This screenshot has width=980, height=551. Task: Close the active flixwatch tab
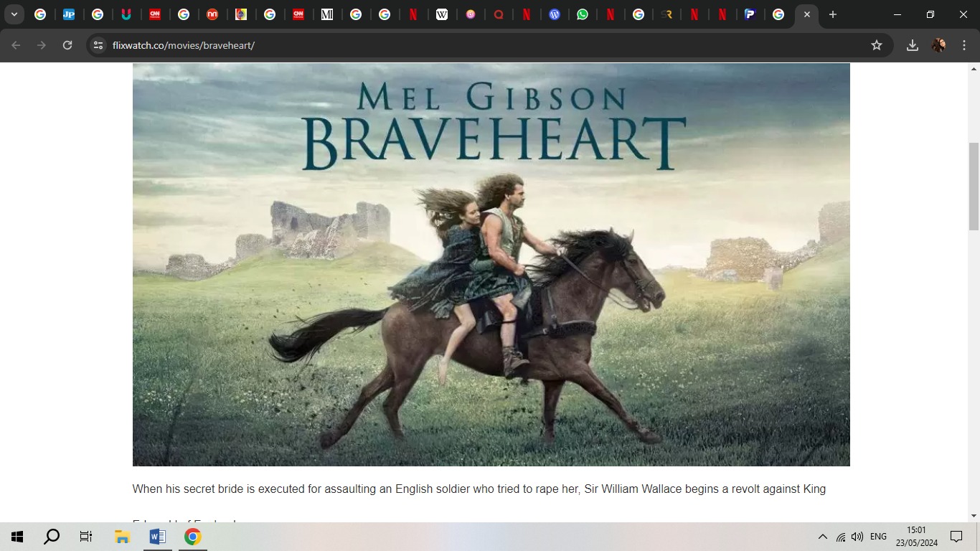tap(807, 14)
